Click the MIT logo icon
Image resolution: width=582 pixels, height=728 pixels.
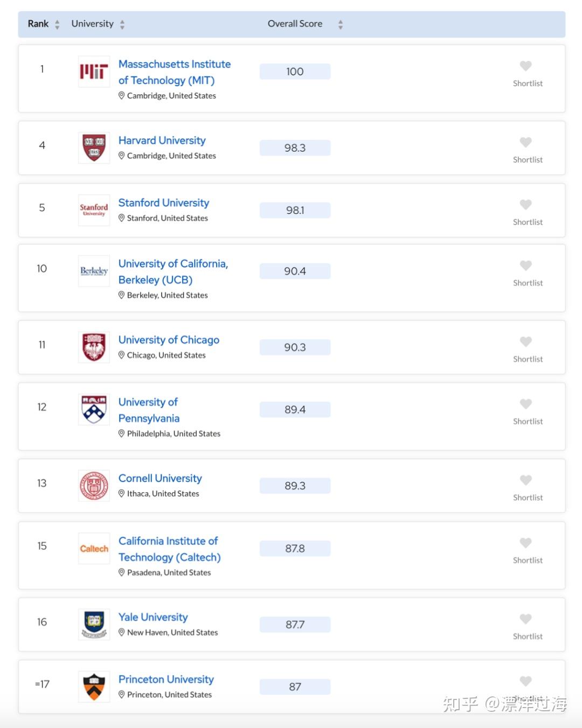[94, 71]
